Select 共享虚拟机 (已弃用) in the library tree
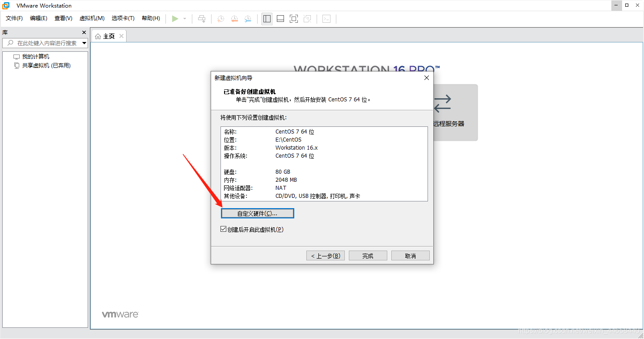Viewport: 644px width, 339px height. pos(47,66)
